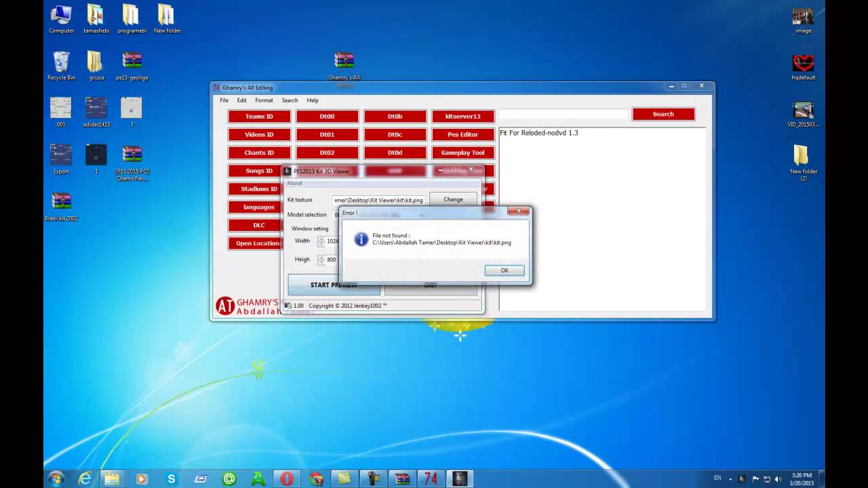Select PES 2015 Chants Pack archive icon
Screen dimensions: 868x488
point(132,163)
